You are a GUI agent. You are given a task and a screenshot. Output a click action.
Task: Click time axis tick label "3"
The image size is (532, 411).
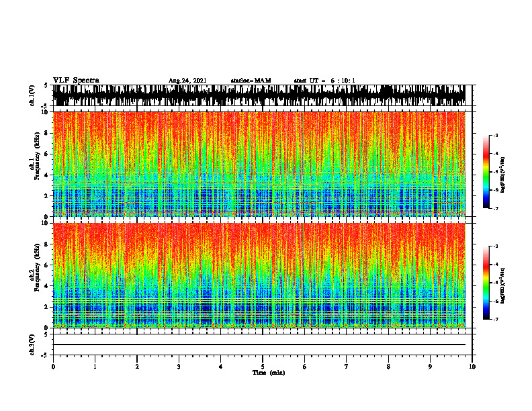click(179, 367)
